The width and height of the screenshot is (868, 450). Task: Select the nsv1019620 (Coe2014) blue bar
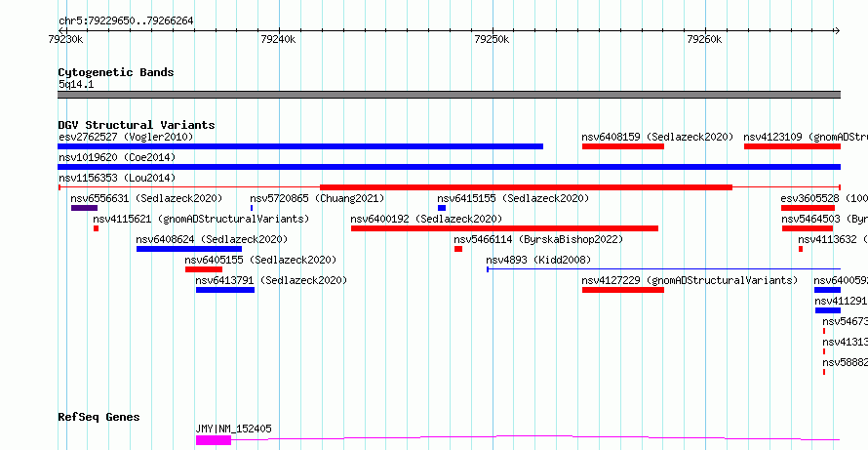tap(449, 167)
